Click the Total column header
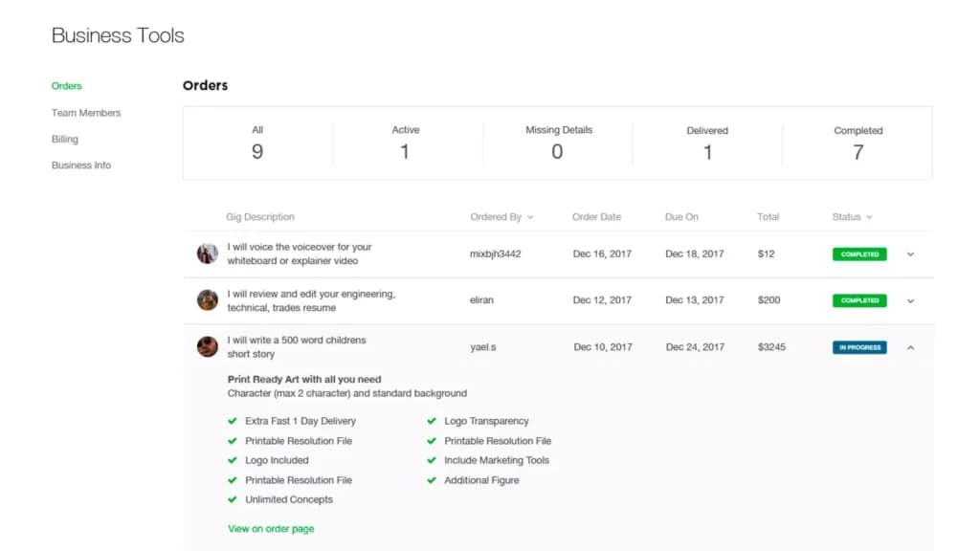The width and height of the screenshot is (980, 551). pyautogui.click(x=768, y=217)
